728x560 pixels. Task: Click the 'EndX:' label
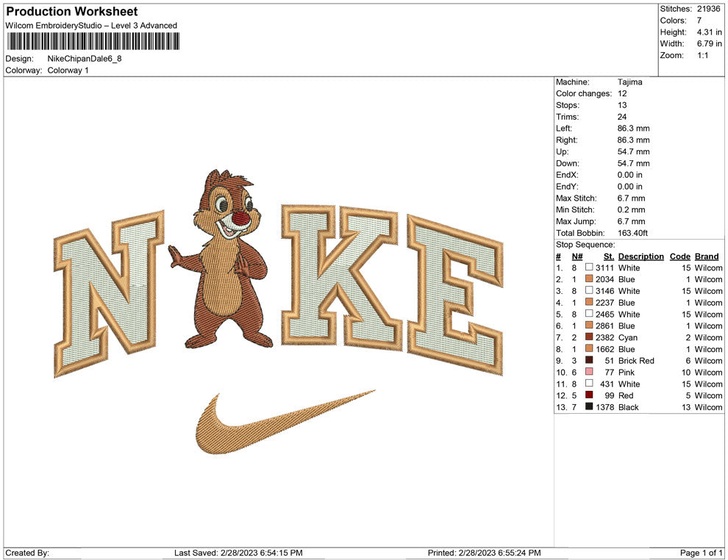[x=567, y=175]
